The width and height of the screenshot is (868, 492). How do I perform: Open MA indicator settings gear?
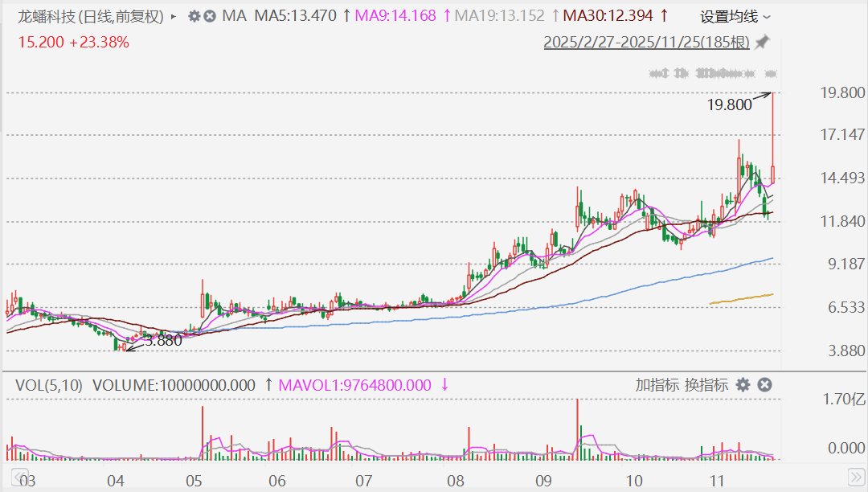pos(194,16)
